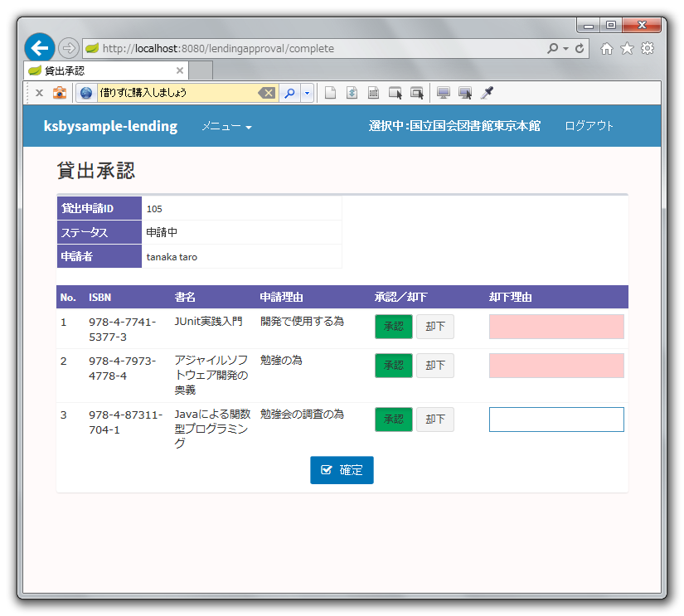The height and width of the screenshot is (616, 684).
Task: Click the browser forward arrow button
Action: coord(69,48)
